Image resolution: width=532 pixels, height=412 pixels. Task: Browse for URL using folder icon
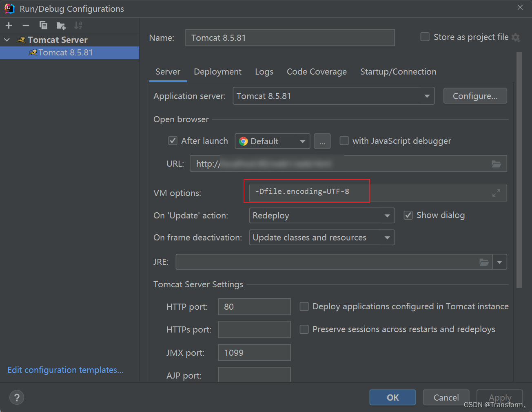click(496, 164)
